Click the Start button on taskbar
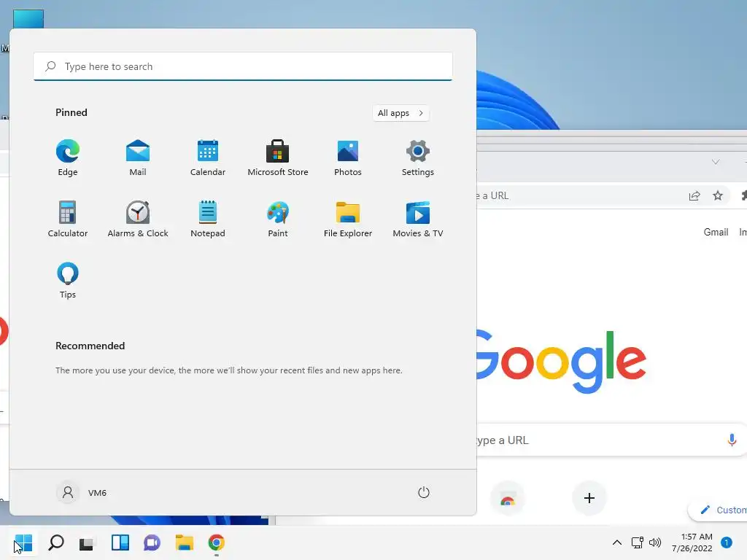 click(x=23, y=542)
